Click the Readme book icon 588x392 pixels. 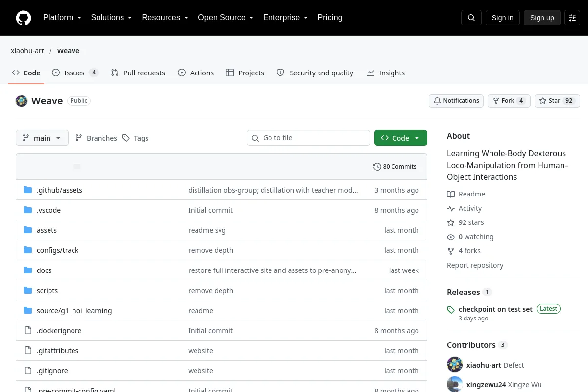(x=451, y=194)
